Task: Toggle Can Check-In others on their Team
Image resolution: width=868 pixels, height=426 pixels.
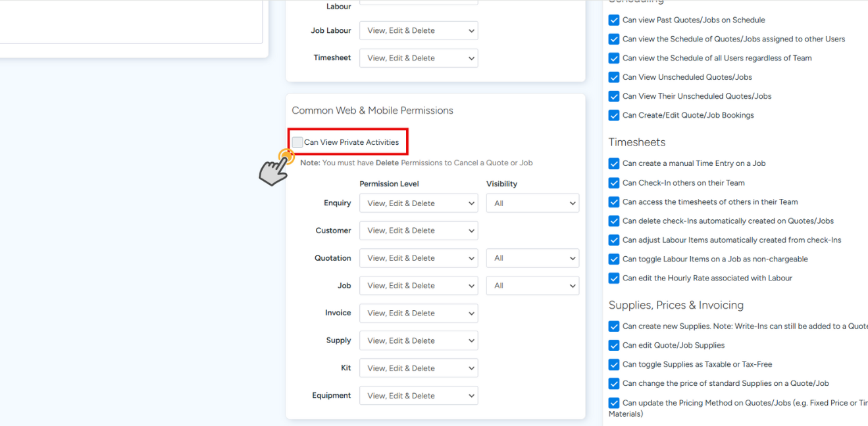Action: 614,182
